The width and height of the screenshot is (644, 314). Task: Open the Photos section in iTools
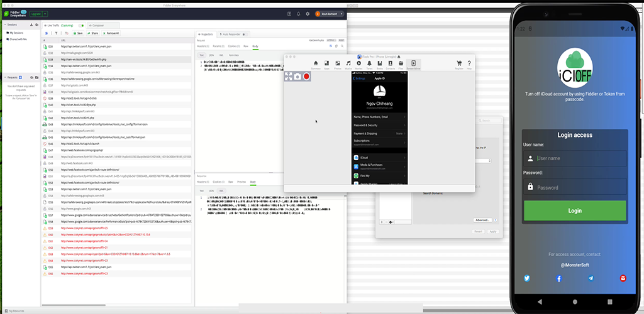coord(338,65)
